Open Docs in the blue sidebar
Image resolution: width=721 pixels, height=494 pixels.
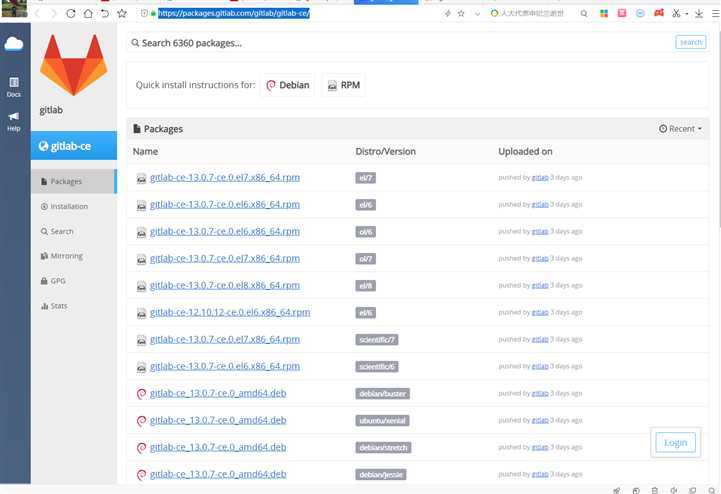[14, 87]
